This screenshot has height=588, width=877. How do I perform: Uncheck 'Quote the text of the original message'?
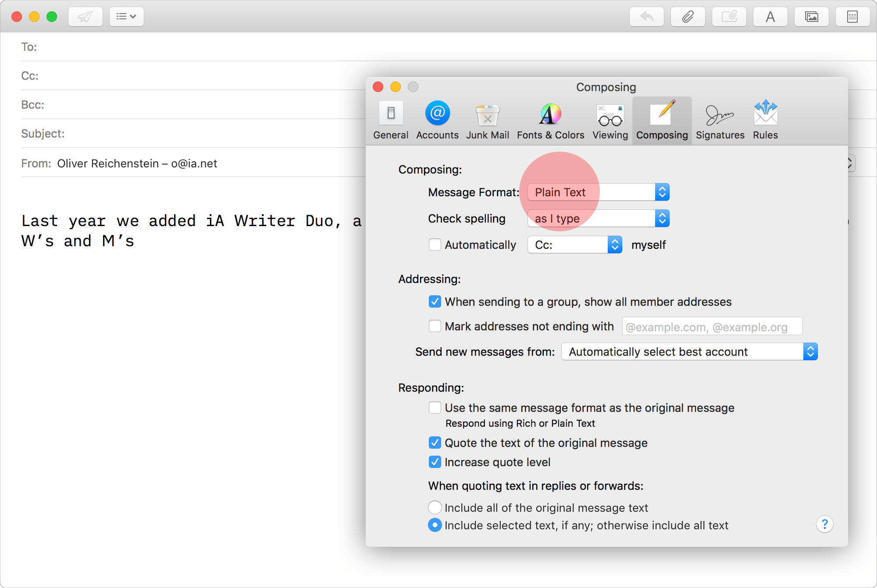pyautogui.click(x=435, y=443)
